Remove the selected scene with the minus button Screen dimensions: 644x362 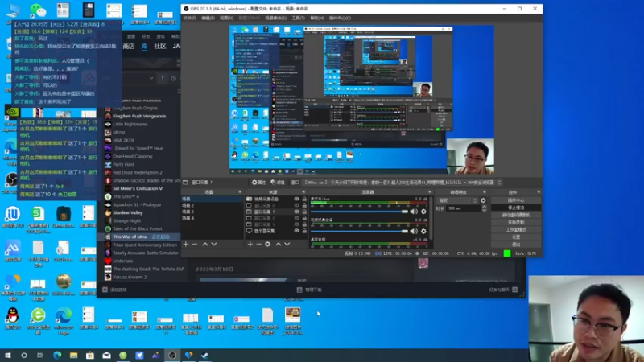point(195,245)
